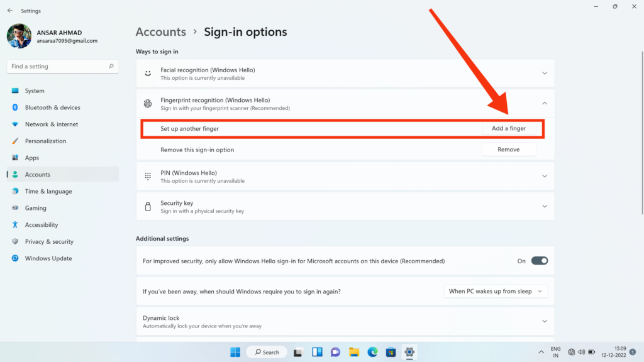Open File Explorer from the taskbar
This screenshot has height=362, width=644.
click(354, 352)
